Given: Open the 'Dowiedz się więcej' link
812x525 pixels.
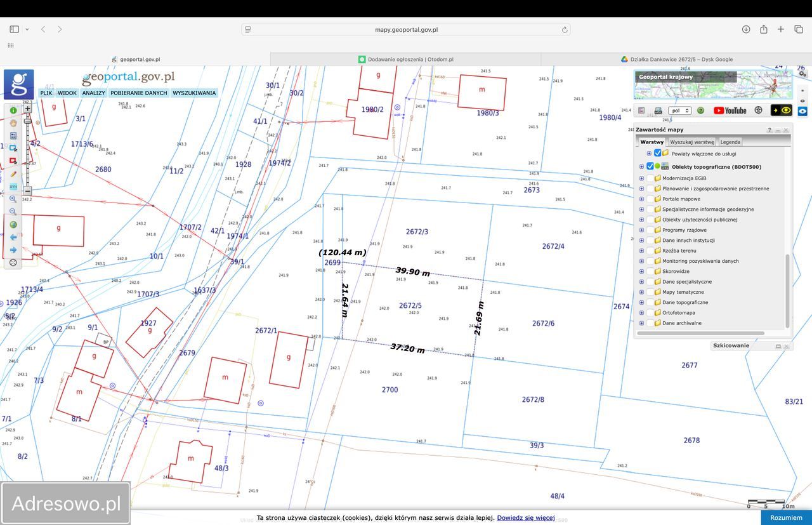Looking at the screenshot, I should (526, 518).
